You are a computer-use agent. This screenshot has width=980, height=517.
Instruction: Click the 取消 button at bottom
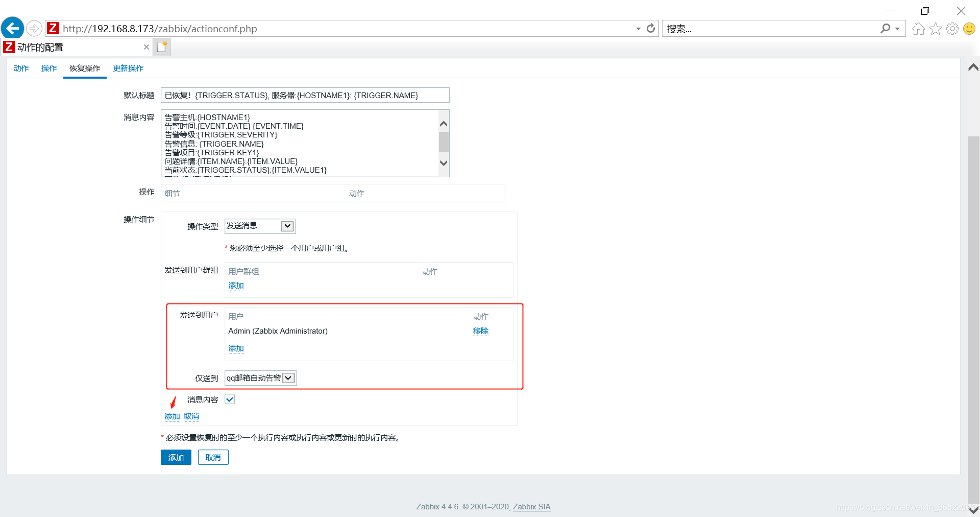213,457
